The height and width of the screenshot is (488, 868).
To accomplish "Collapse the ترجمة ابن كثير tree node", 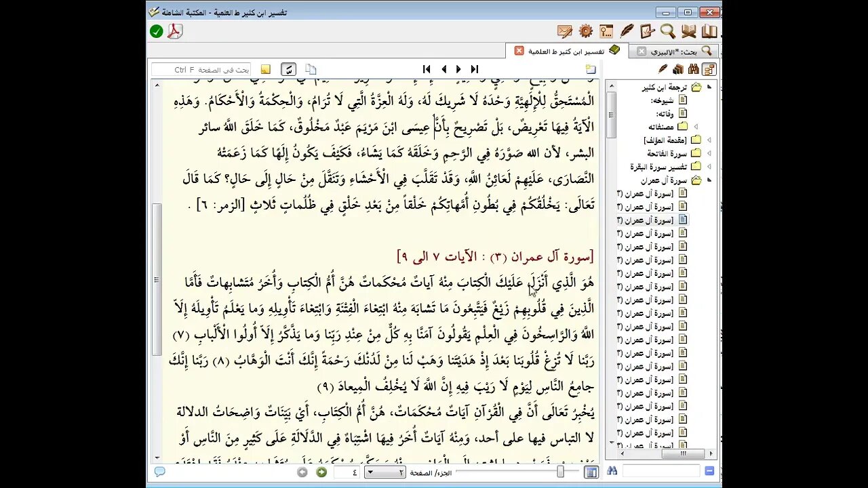I will coord(709,87).
